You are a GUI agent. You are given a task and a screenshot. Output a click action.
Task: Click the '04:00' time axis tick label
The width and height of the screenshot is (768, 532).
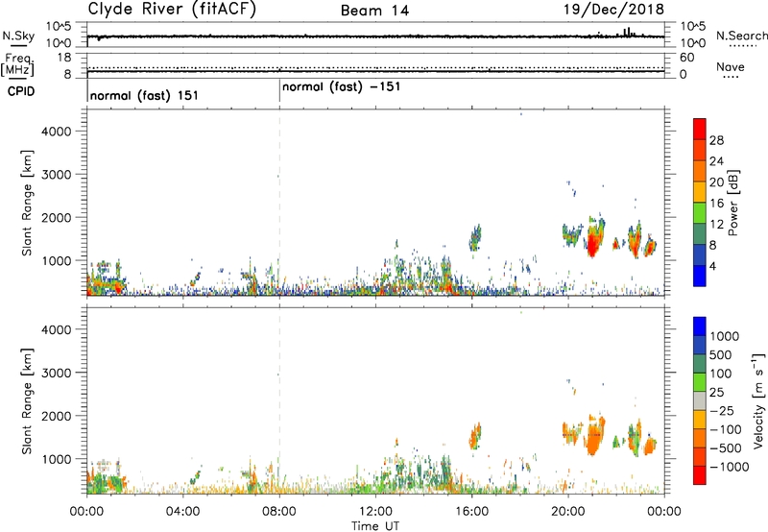tap(182, 512)
